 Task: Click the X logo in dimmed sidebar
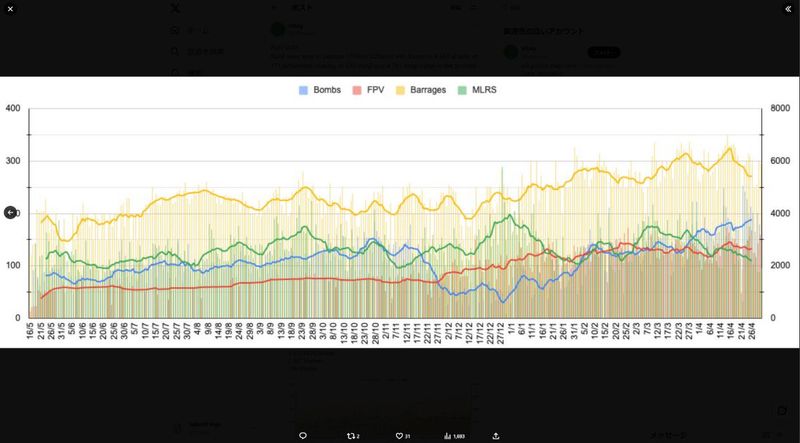point(175,8)
